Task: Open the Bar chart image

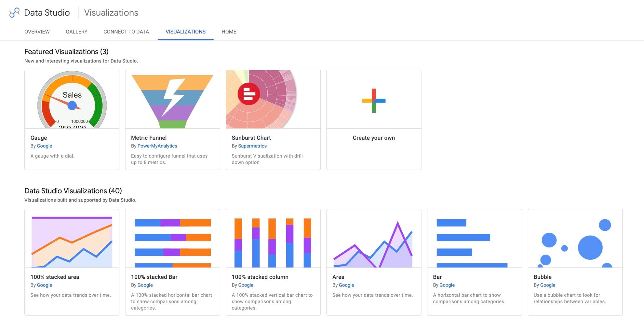Action: (x=475, y=239)
